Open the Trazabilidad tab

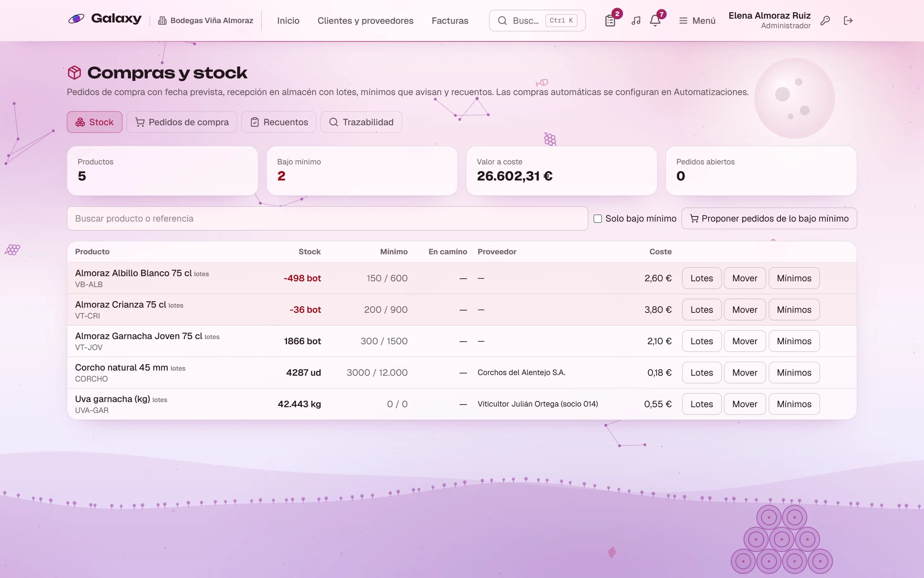click(x=361, y=122)
